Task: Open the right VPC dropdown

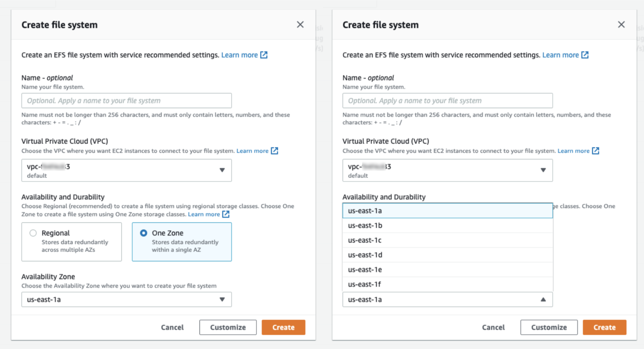Action: tap(447, 170)
